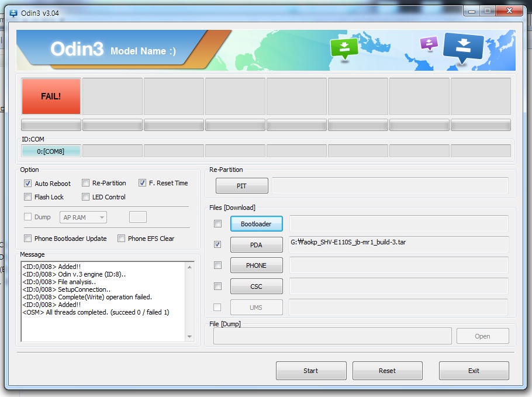Click the Start button
Image resolution: width=532 pixels, height=397 pixels.
click(311, 371)
